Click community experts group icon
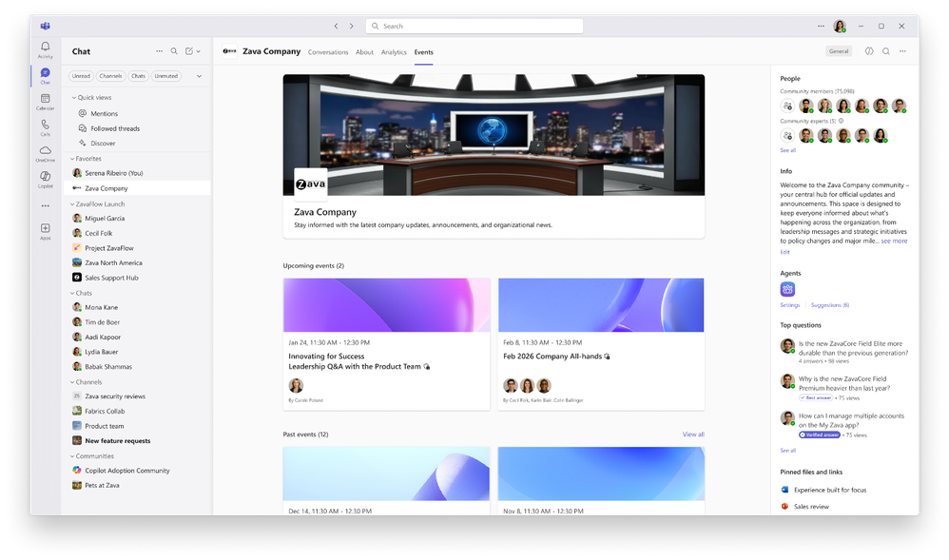This screenshot has height=560, width=949. (787, 136)
